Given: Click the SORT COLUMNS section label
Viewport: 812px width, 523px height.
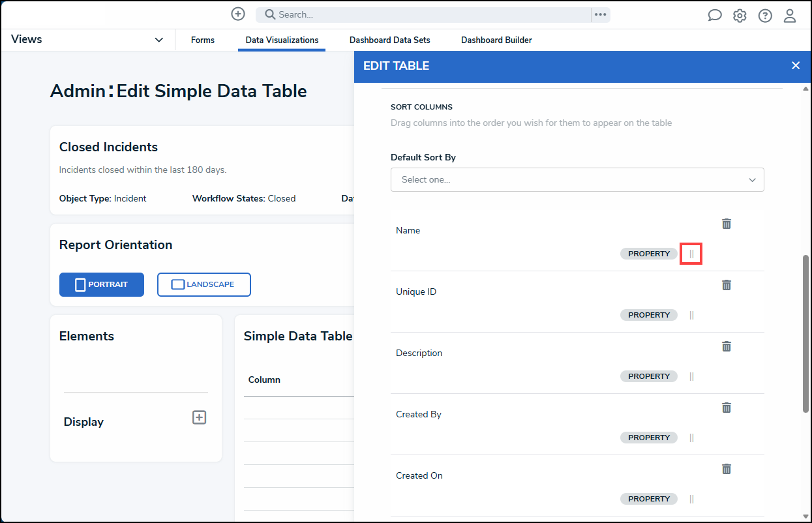Looking at the screenshot, I should click(x=421, y=107).
